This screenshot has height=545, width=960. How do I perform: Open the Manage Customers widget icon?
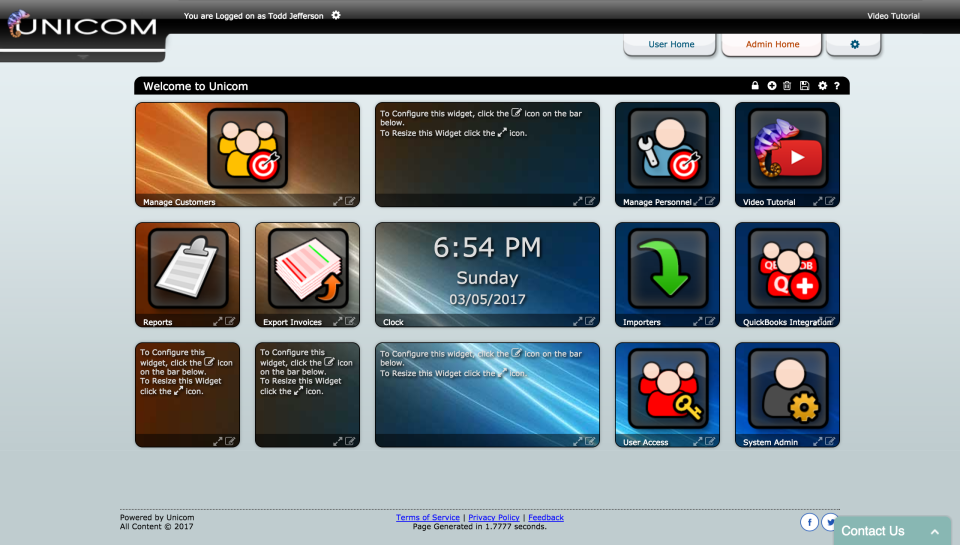click(247, 148)
